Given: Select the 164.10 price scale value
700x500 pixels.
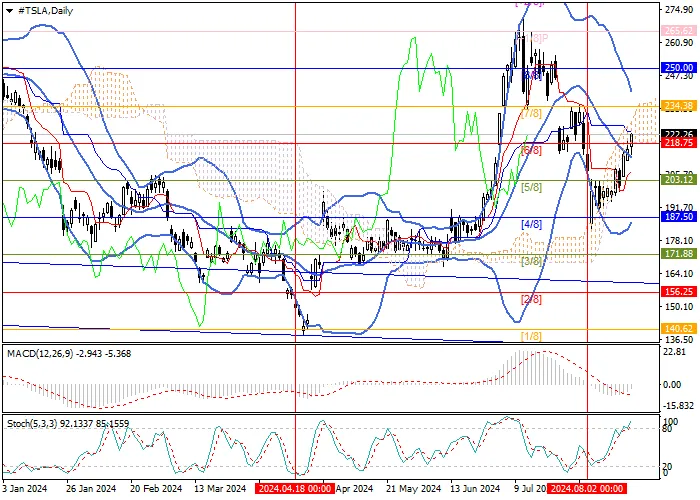Looking at the screenshot, I should point(679,273).
